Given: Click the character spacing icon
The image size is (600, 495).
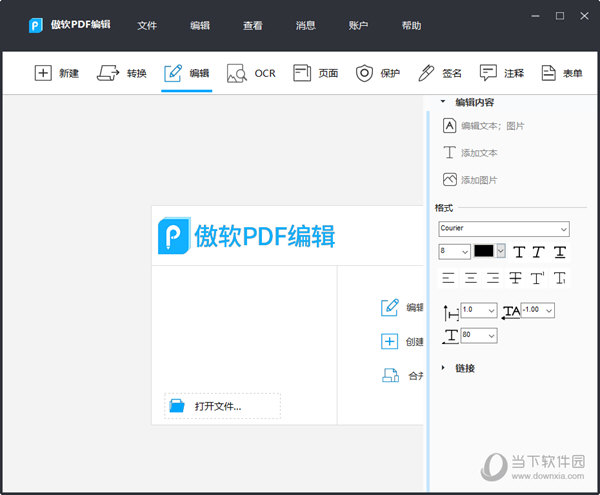Looking at the screenshot, I should click(511, 312).
